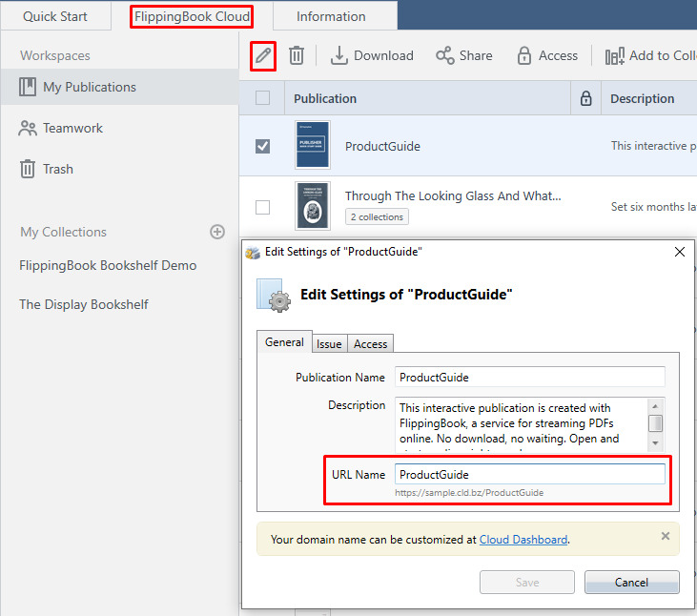
Task: Sort by the Publication column header
Action: coord(427,98)
